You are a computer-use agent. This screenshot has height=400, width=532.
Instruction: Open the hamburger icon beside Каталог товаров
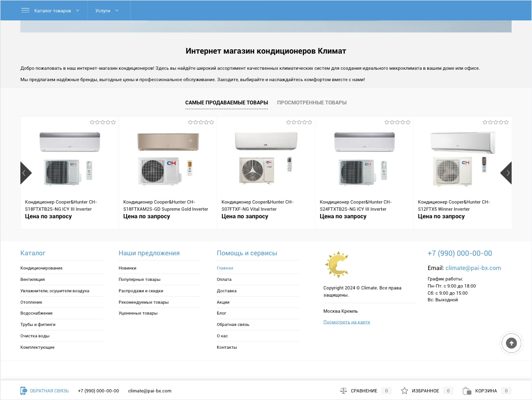point(25,10)
